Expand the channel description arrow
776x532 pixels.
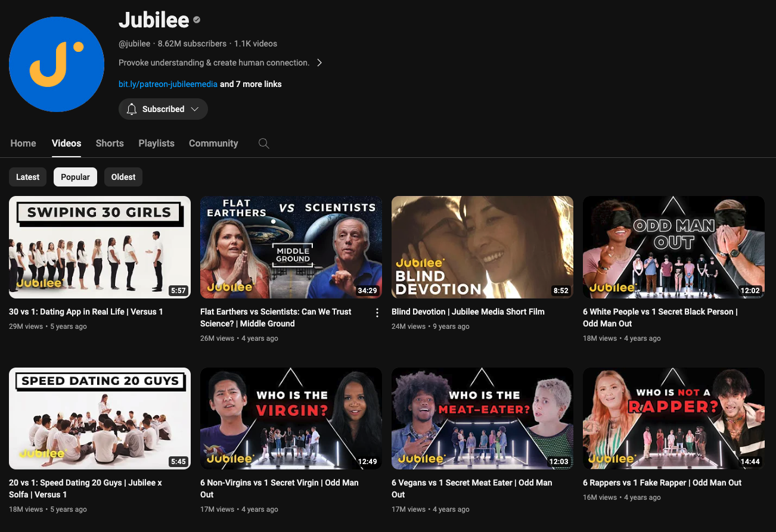(x=319, y=62)
